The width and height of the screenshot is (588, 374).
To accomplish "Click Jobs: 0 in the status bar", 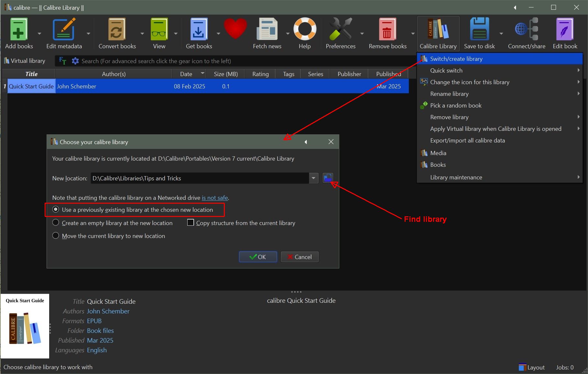I will click(x=565, y=367).
